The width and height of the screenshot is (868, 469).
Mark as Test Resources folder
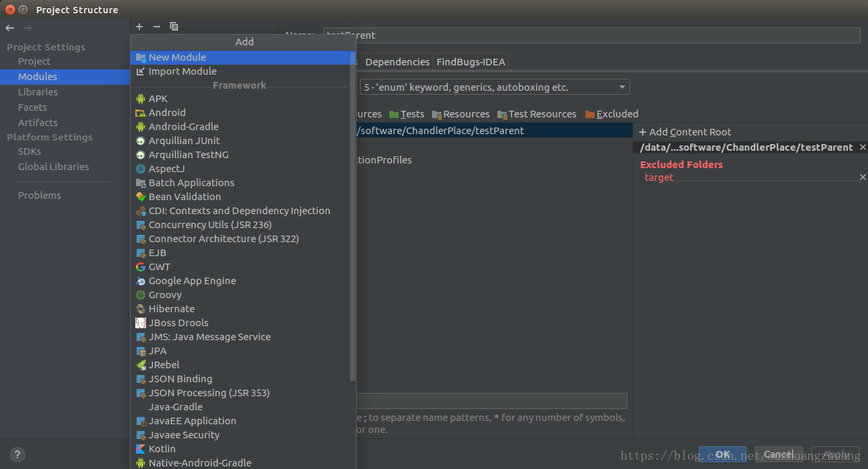click(x=537, y=114)
